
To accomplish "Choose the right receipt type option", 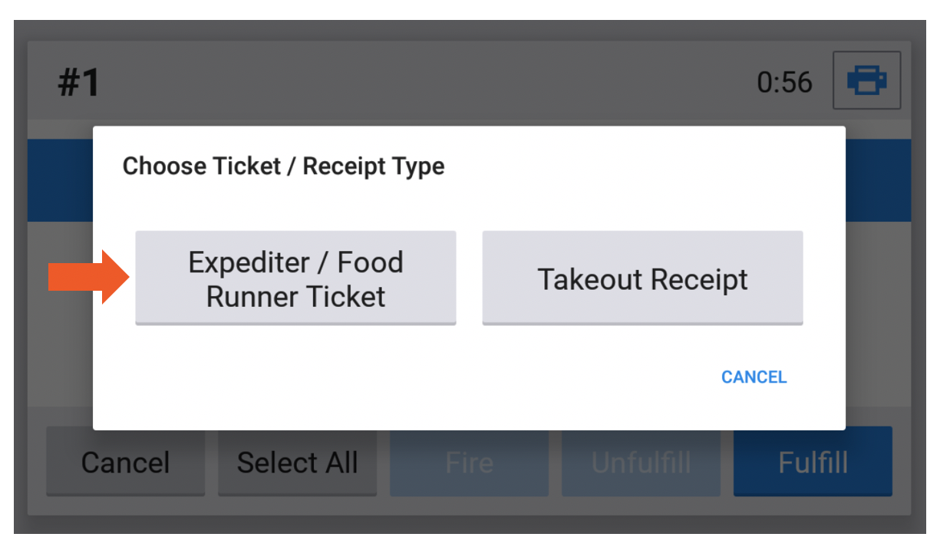I will coord(642,278).
